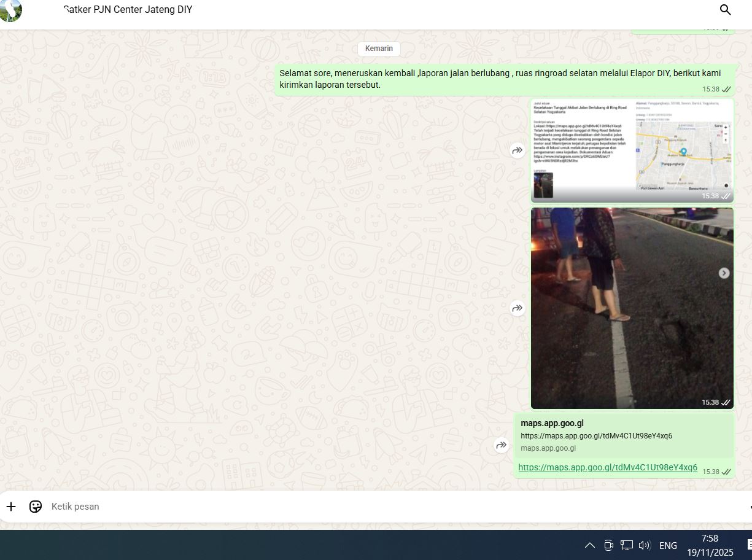Click the Meet Now camera tray icon
752x560 pixels.
click(x=608, y=545)
